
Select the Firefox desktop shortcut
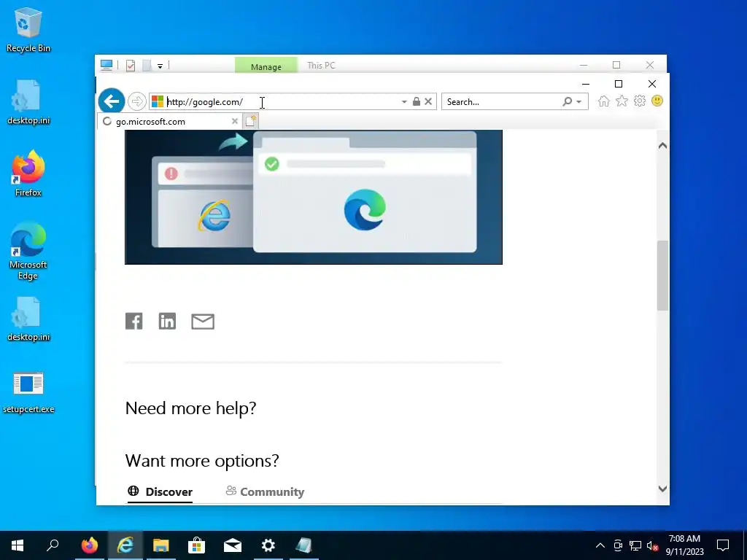(28, 174)
